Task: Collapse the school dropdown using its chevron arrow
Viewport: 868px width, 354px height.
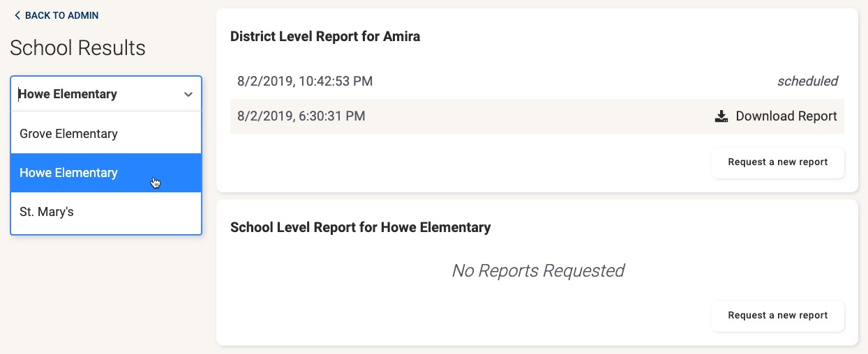Action: (x=188, y=95)
